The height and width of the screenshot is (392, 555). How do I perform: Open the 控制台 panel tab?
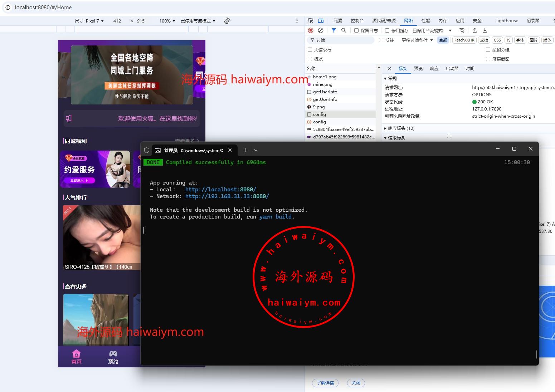[357, 21]
